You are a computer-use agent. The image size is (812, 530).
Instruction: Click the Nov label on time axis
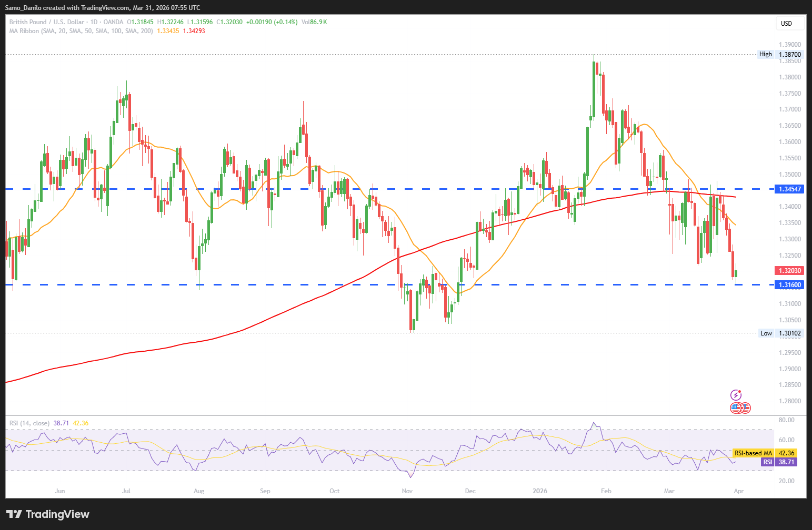(x=407, y=491)
